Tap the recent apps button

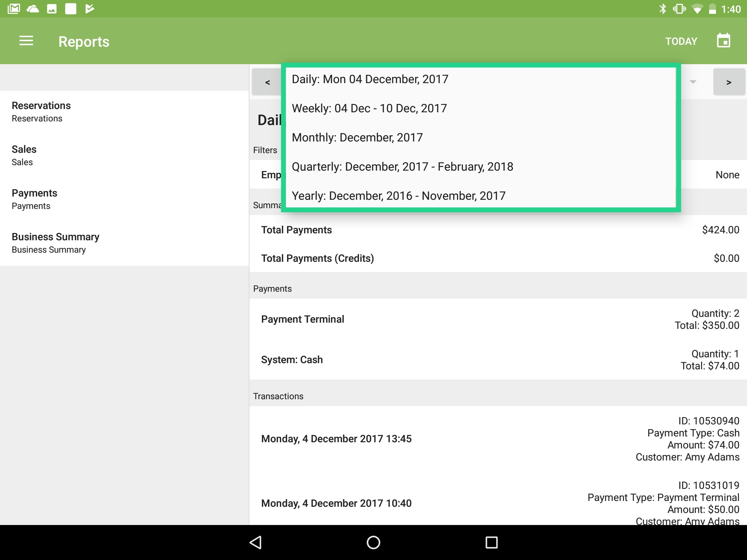point(491,542)
